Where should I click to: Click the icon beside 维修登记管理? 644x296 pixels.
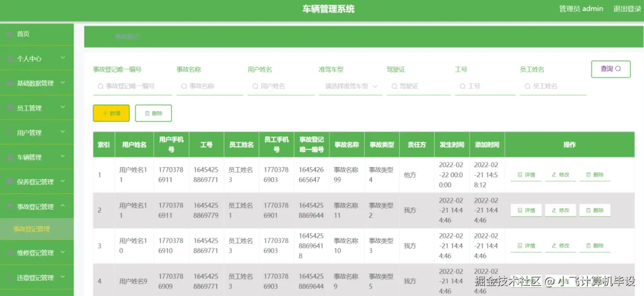10,253
